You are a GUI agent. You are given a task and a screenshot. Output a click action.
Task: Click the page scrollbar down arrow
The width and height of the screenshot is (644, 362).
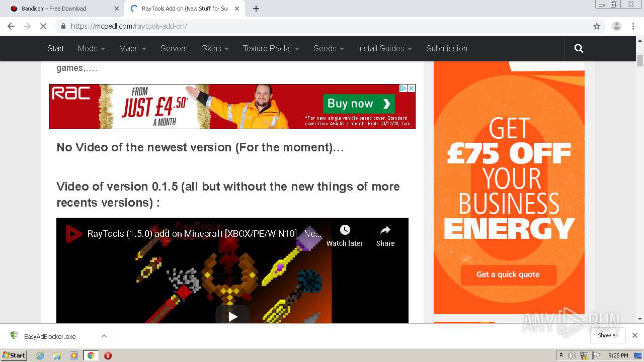coord(640,318)
